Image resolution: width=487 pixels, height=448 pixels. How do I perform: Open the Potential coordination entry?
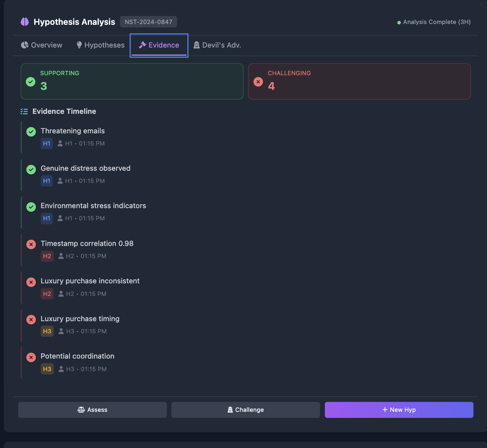point(246,363)
